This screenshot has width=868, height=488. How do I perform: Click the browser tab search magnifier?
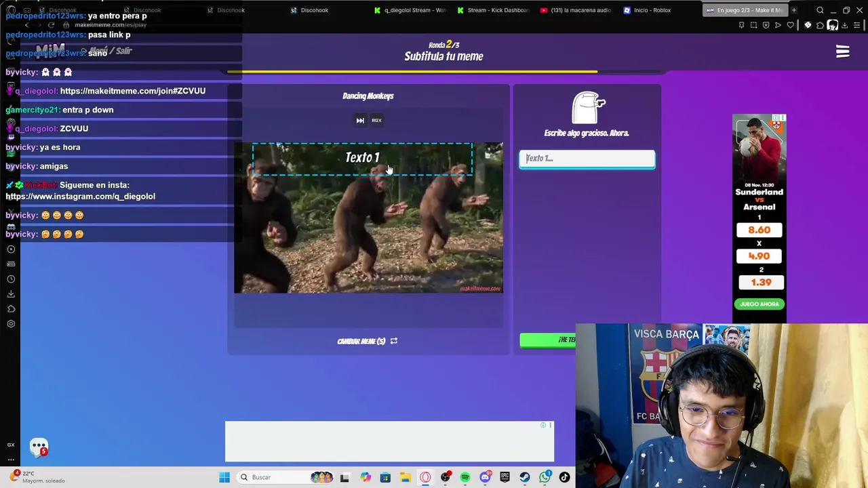point(820,10)
